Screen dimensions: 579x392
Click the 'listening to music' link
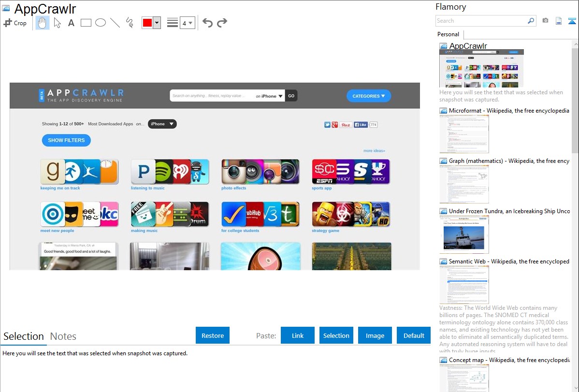[148, 188]
